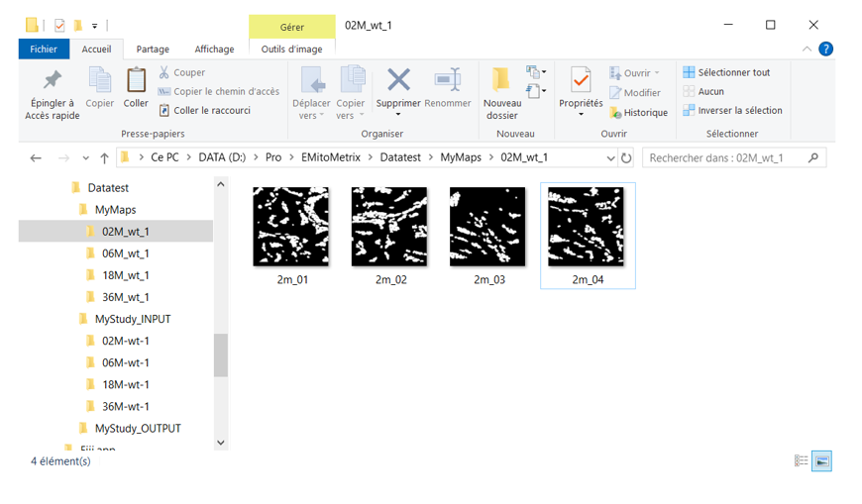Switch to details view toggle
Image resolution: width=862 pixels, height=504 pixels.
pos(802,461)
